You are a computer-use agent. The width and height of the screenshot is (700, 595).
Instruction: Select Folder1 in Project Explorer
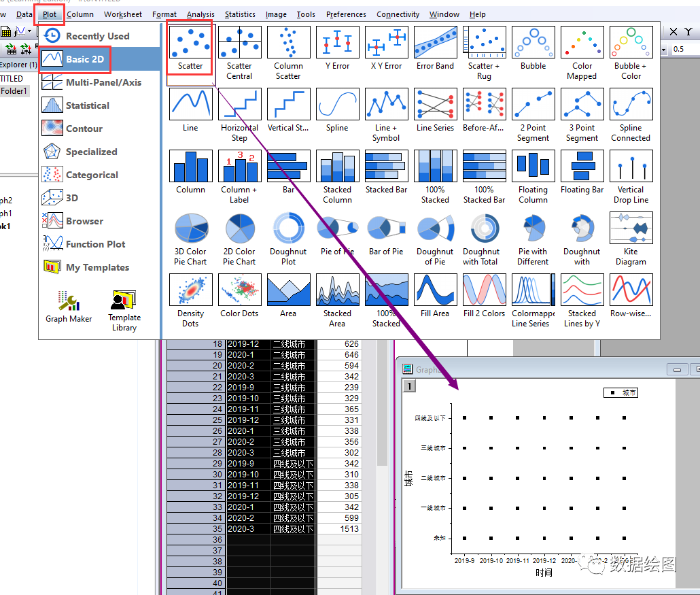click(x=14, y=91)
